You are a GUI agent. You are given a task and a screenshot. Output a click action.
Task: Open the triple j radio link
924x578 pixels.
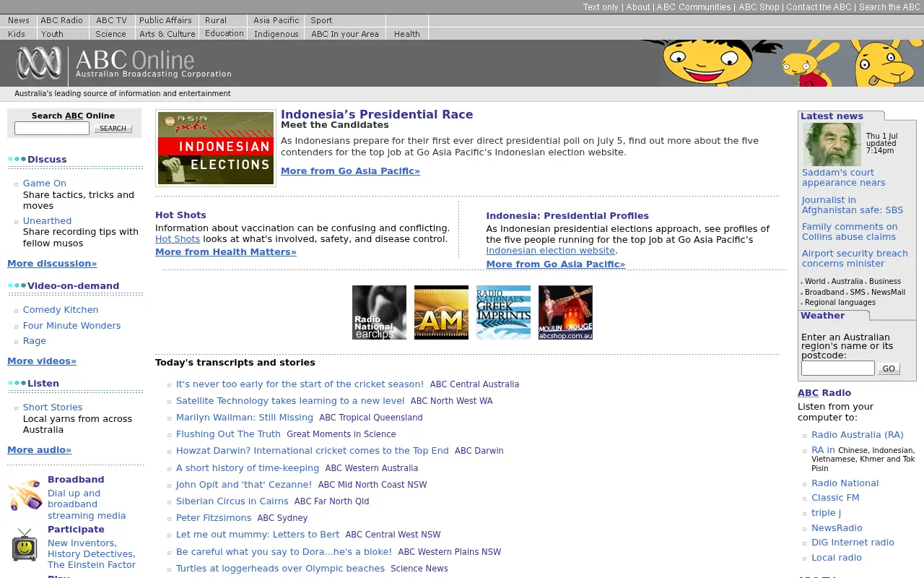[827, 513]
